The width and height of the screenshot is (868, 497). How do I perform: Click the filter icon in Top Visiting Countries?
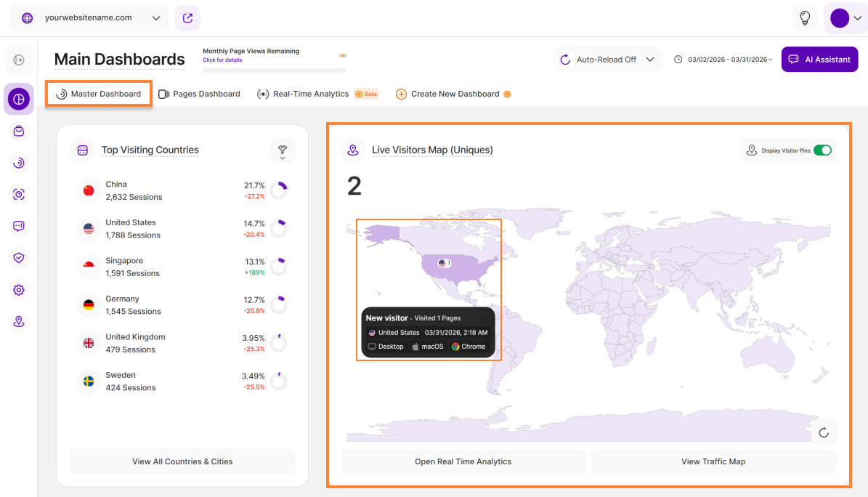[x=283, y=150]
